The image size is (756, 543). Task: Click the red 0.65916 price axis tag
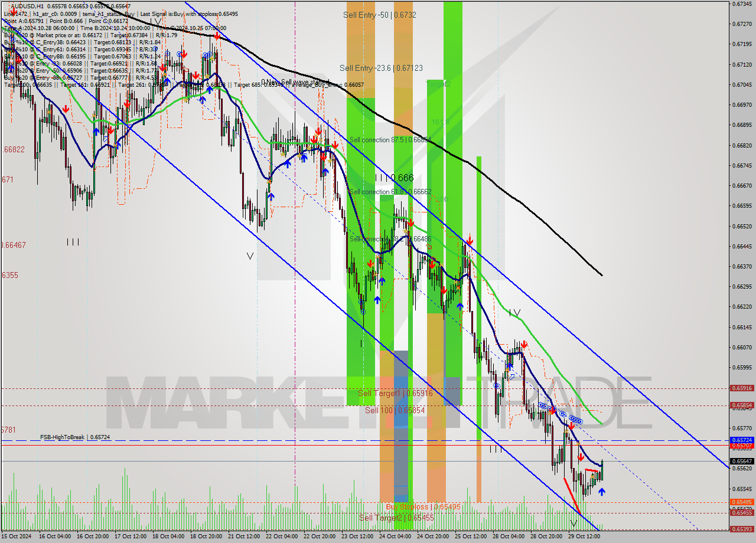pyautogui.click(x=742, y=388)
